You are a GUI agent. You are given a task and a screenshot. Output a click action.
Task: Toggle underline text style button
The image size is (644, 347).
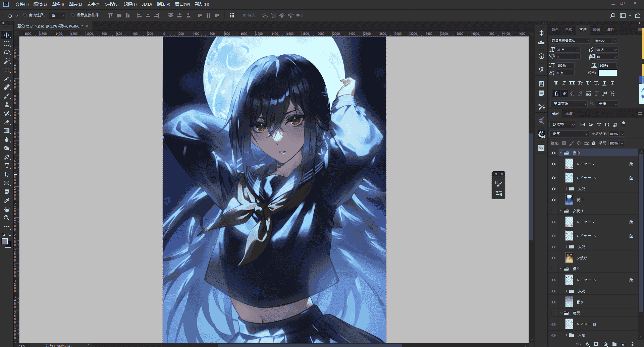pos(604,83)
